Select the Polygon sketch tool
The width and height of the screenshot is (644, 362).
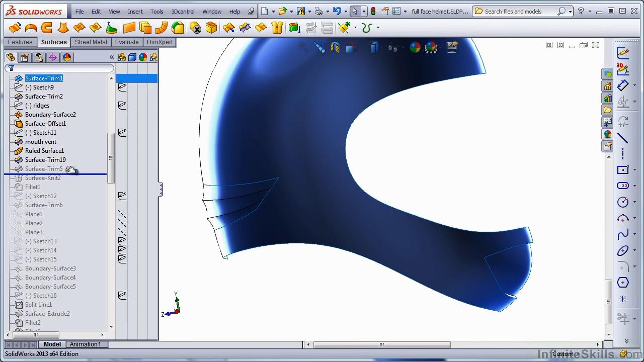pyautogui.click(x=623, y=283)
